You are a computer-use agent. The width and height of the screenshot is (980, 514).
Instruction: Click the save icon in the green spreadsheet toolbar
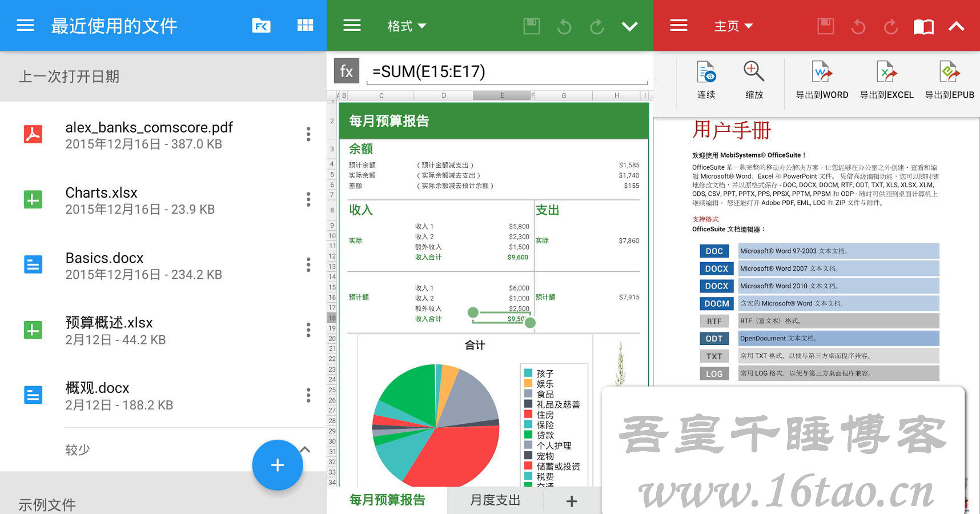click(531, 26)
